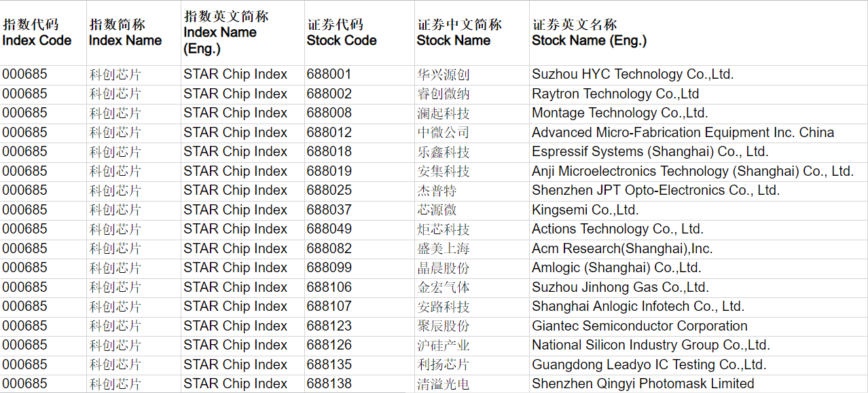Select cell Advanced Micro-Fabrication Equipment Inc. China

[x=699, y=132]
